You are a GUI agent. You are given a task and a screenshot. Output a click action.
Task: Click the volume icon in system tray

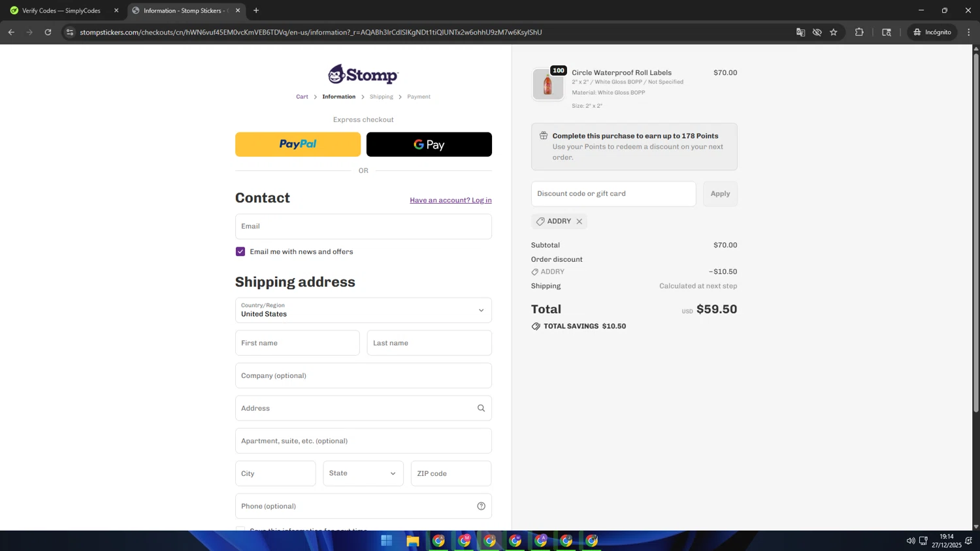(911, 541)
